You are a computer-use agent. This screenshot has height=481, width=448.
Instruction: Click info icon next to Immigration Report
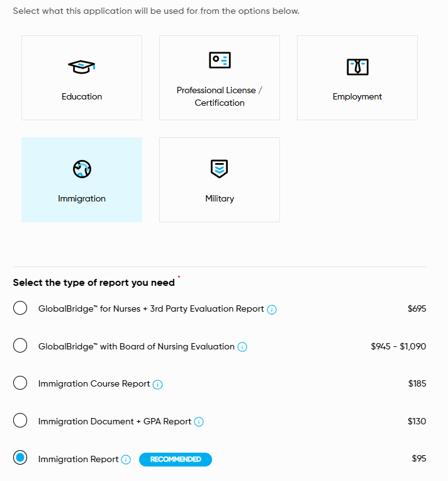point(126,460)
